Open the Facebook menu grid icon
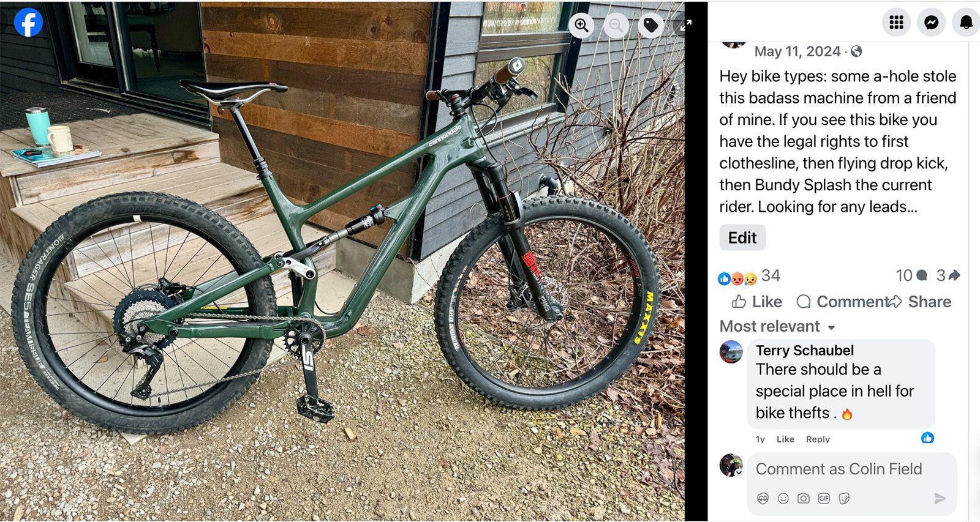The width and height of the screenshot is (980, 522). point(897,23)
